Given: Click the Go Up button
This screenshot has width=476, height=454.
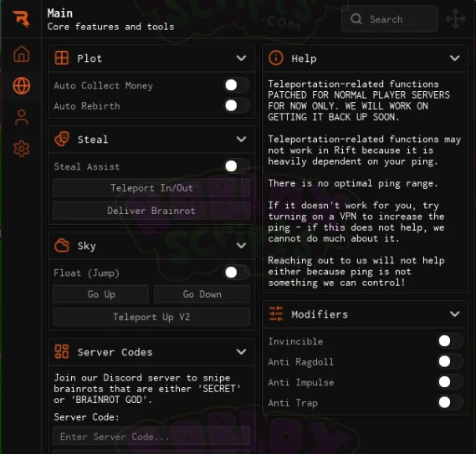Looking at the screenshot, I should tap(100, 294).
